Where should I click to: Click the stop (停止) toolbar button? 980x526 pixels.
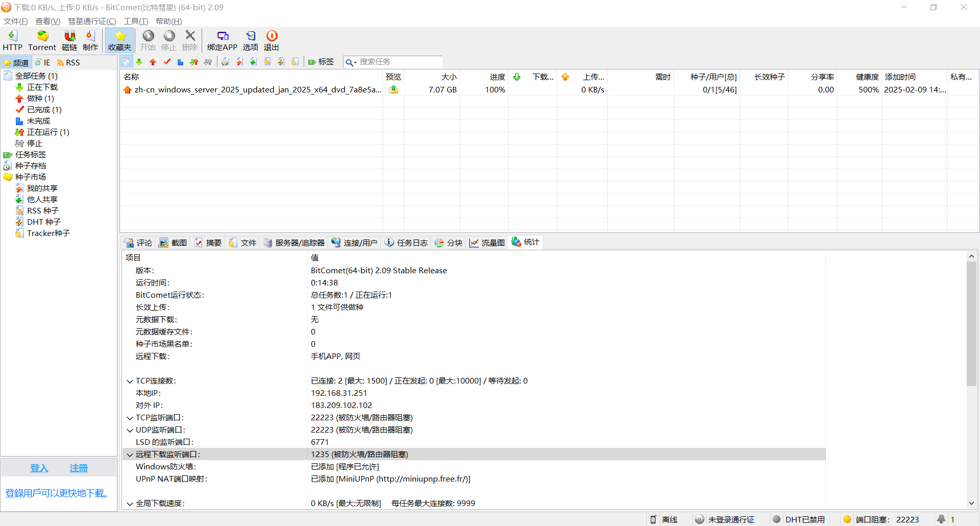pyautogui.click(x=169, y=40)
